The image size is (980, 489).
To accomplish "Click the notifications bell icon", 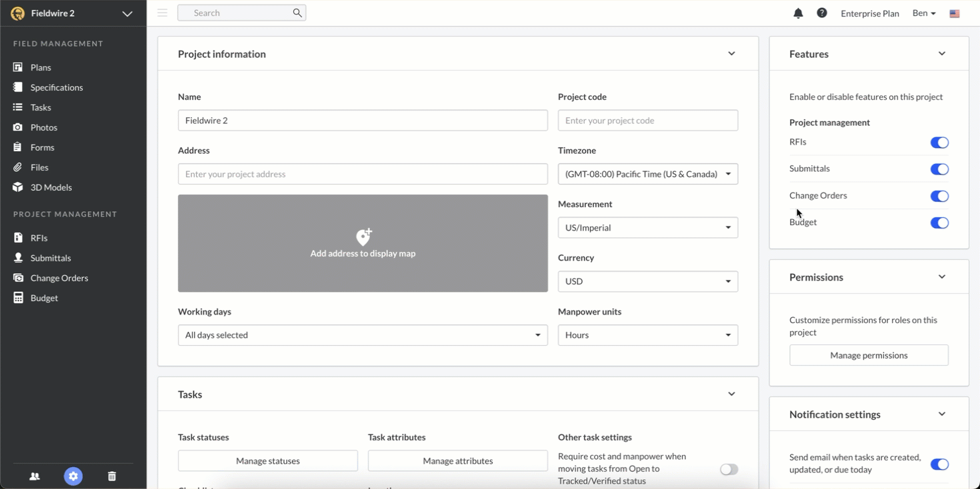I will (798, 13).
